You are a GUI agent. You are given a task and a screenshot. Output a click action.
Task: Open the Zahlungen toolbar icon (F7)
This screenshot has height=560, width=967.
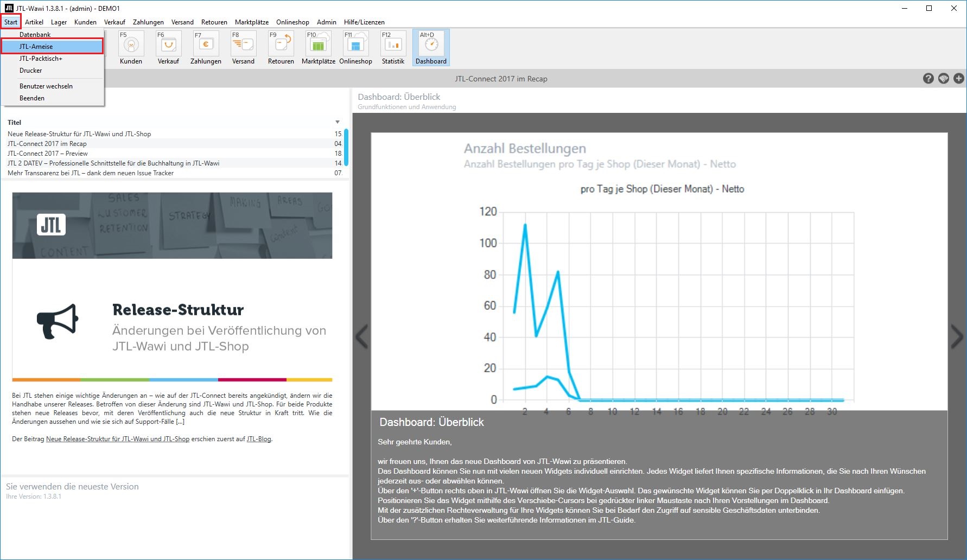point(206,48)
